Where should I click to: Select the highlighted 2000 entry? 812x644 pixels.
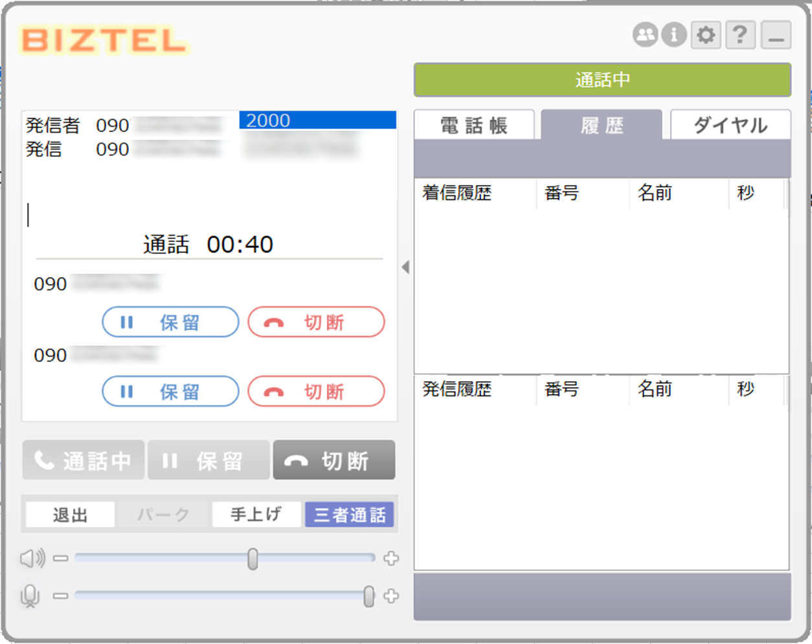coord(317,120)
